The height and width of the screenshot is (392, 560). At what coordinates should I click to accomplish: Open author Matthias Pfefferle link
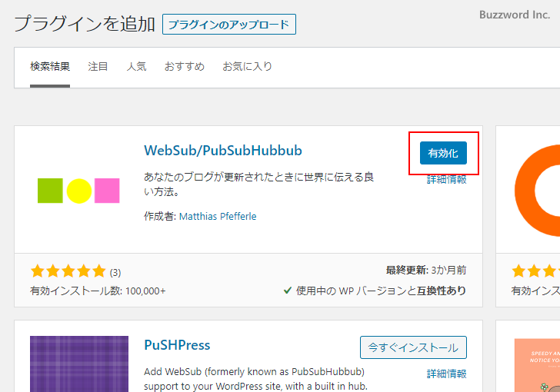(218, 216)
